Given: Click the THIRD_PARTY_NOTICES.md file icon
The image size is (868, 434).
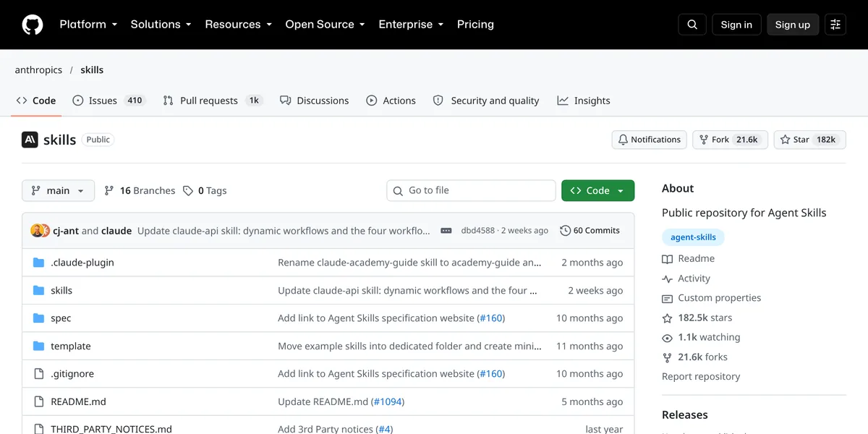Looking at the screenshot, I should pos(39,429).
